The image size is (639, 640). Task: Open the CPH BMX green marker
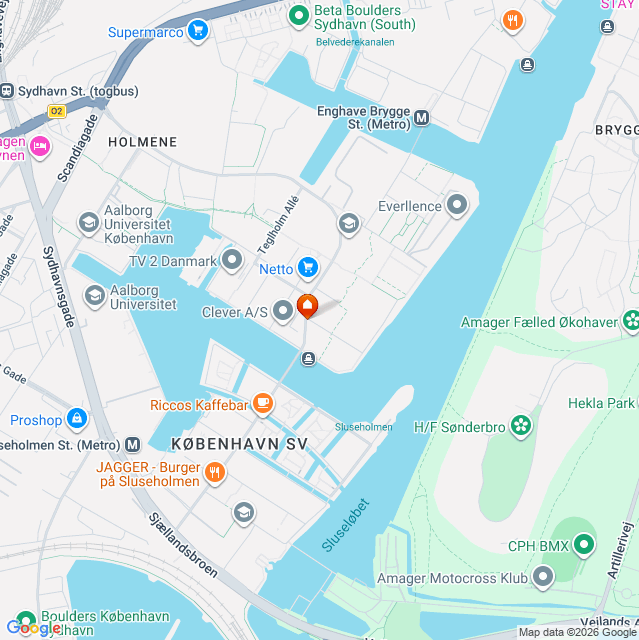click(584, 545)
